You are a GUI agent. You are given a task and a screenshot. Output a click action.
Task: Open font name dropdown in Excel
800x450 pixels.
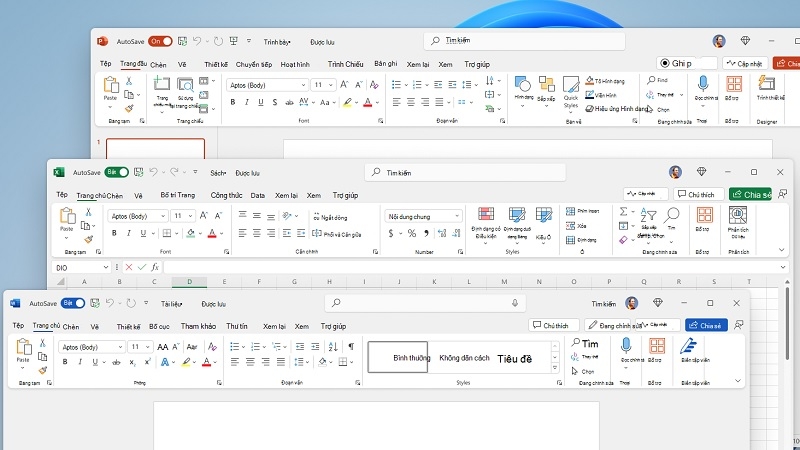(163, 216)
